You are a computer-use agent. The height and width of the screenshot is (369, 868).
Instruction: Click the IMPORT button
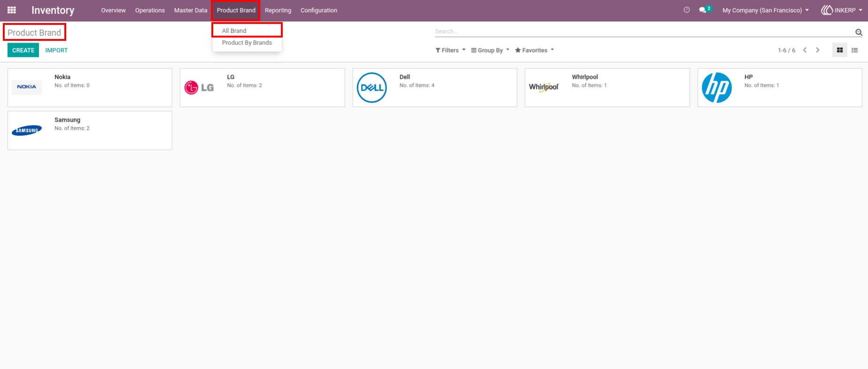56,50
